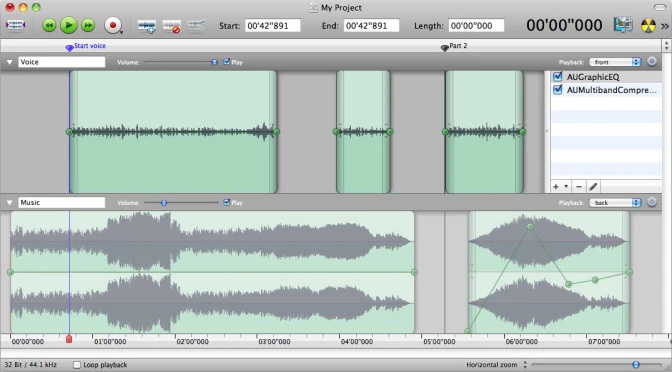Disable the AUGraphicEQ effect checkbox

[x=558, y=77]
